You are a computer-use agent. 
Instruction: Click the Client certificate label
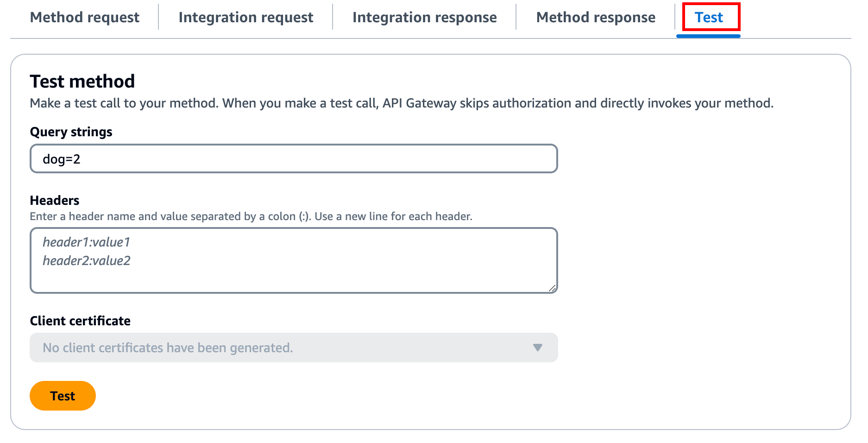coord(80,321)
